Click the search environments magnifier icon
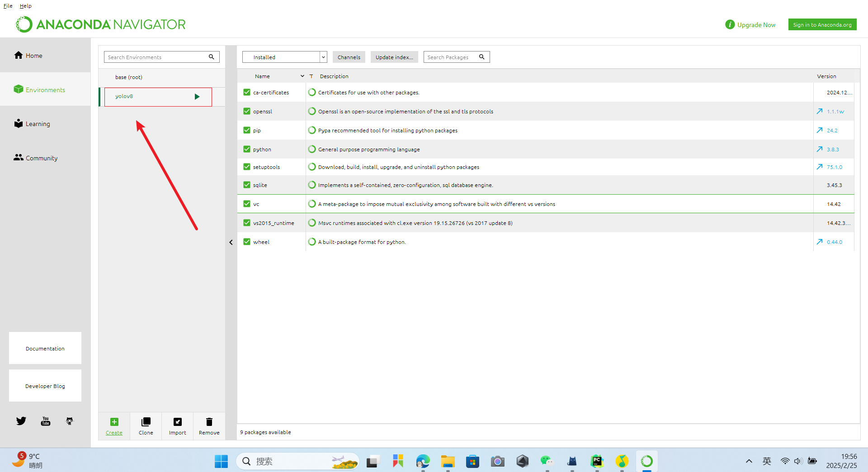 (x=211, y=57)
